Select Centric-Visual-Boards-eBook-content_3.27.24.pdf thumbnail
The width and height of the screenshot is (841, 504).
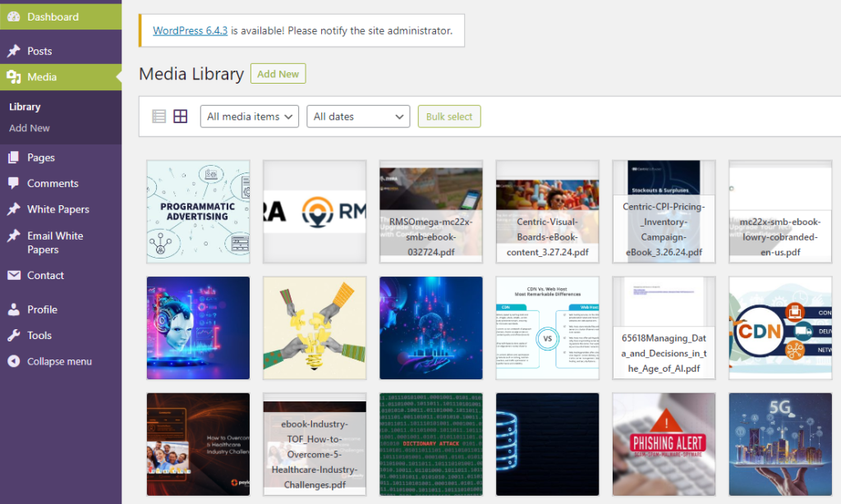point(547,212)
